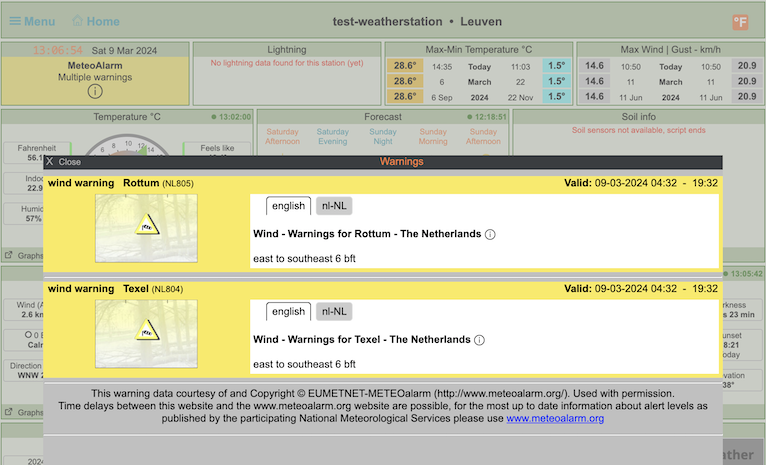
Task: Click Rottum wind warning triangle image
Action: click(x=146, y=226)
